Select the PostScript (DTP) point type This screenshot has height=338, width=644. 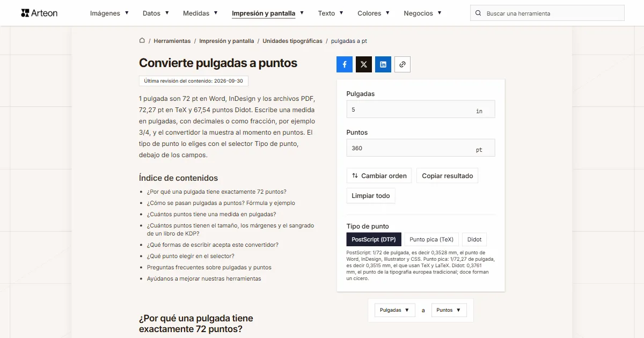click(374, 239)
